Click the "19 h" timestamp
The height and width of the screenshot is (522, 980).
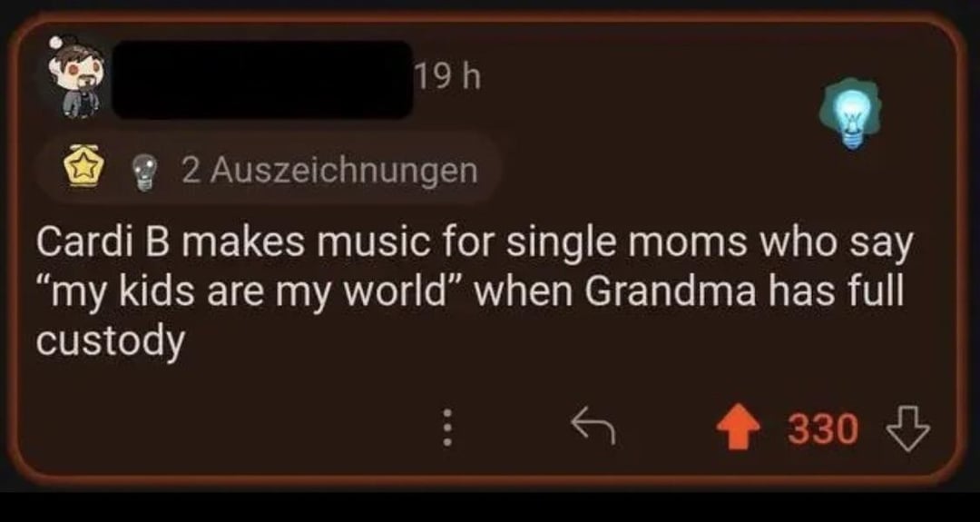click(x=446, y=78)
